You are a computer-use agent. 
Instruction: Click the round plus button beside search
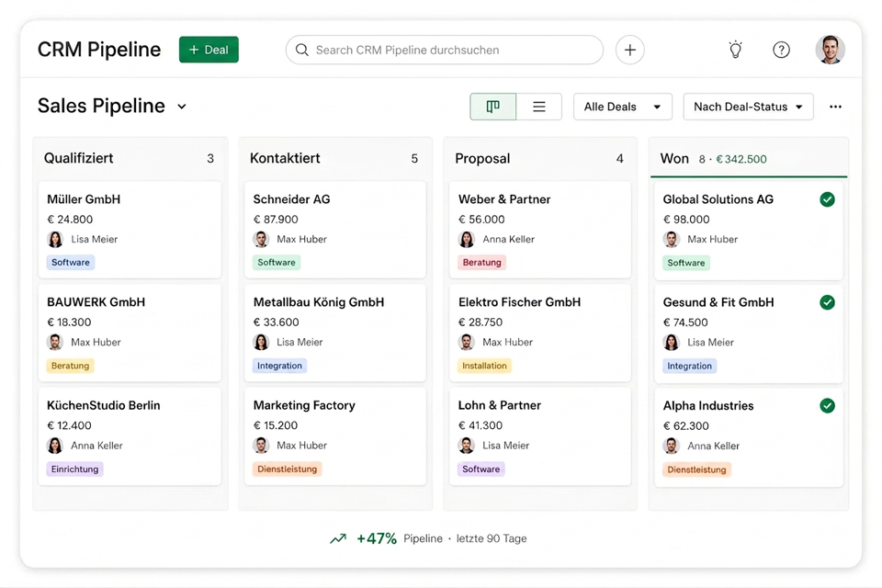tap(630, 51)
